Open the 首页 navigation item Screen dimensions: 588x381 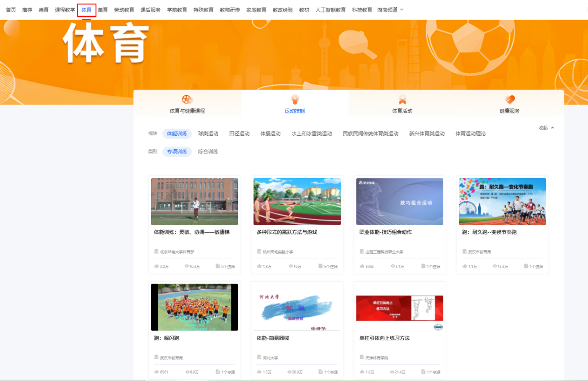click(11, 10)
